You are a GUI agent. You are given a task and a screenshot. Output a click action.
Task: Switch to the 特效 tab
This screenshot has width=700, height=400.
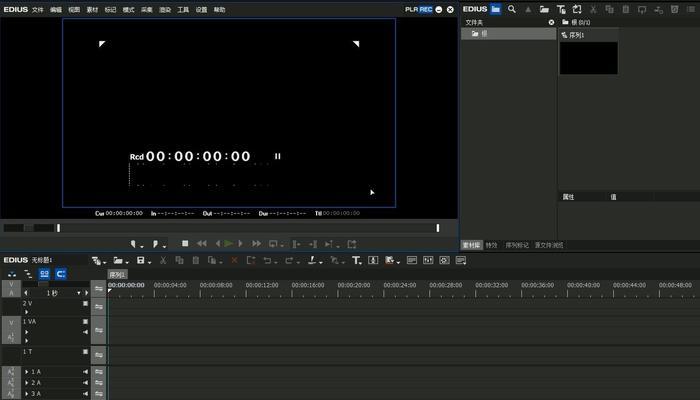click(x=492, y=245)
